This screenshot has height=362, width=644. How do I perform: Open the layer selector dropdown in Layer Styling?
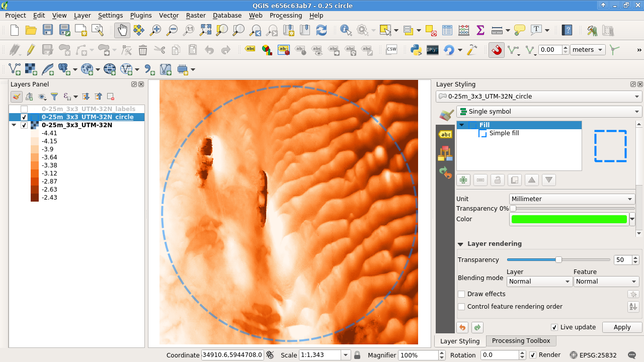(539, 97)
